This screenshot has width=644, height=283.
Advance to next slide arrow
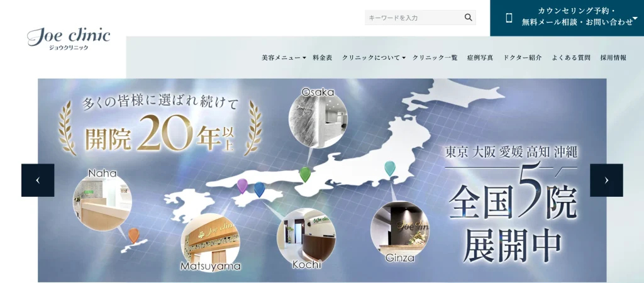pyautogui.click(x=606, y=180)
